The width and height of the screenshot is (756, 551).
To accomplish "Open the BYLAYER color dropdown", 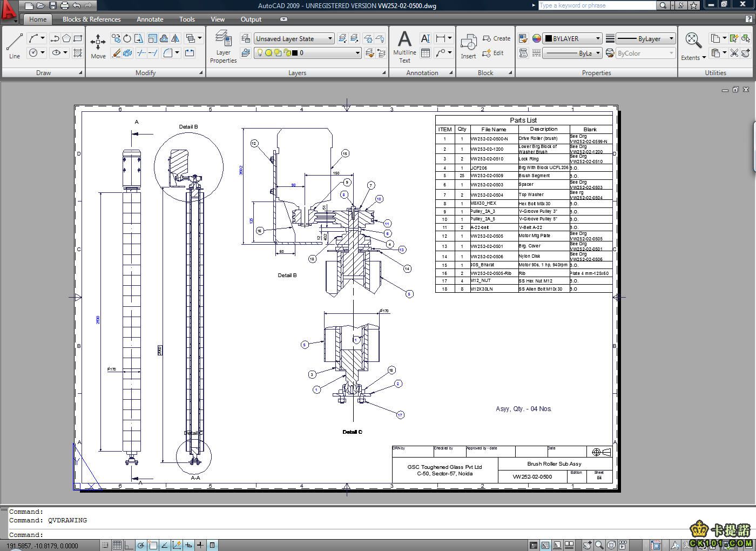I will click(572, 38).
